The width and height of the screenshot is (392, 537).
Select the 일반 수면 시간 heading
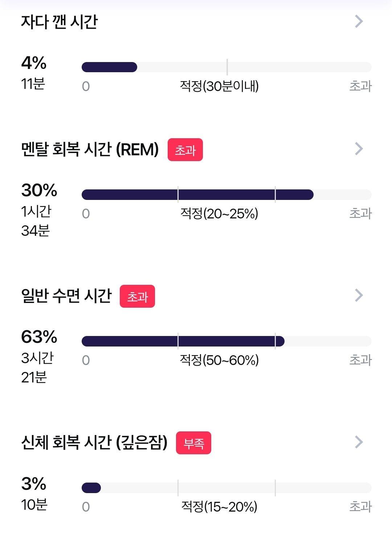(66, 296)
